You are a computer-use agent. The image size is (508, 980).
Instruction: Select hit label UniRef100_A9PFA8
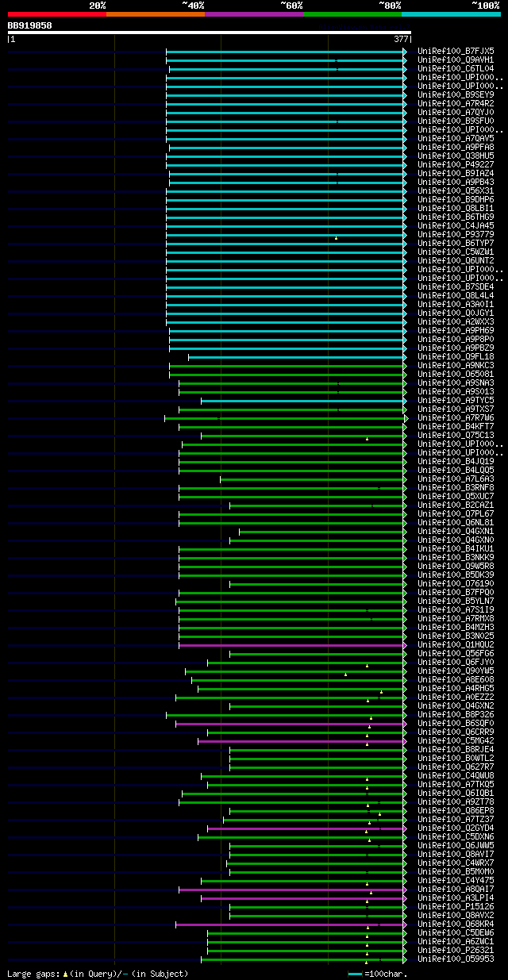coord(456,147)
